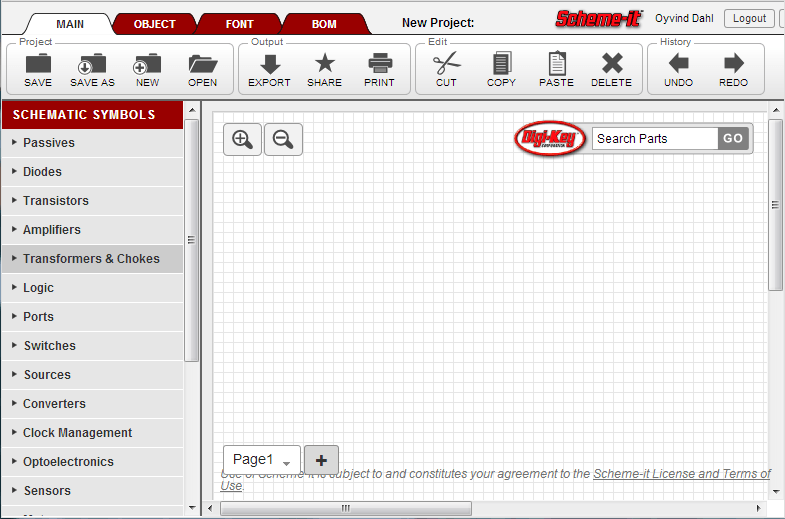The width and height of the screenshot is (785, 519).
Task: Share the schematic with star icon
Action: pyautogui.click(x=324, y=65)
